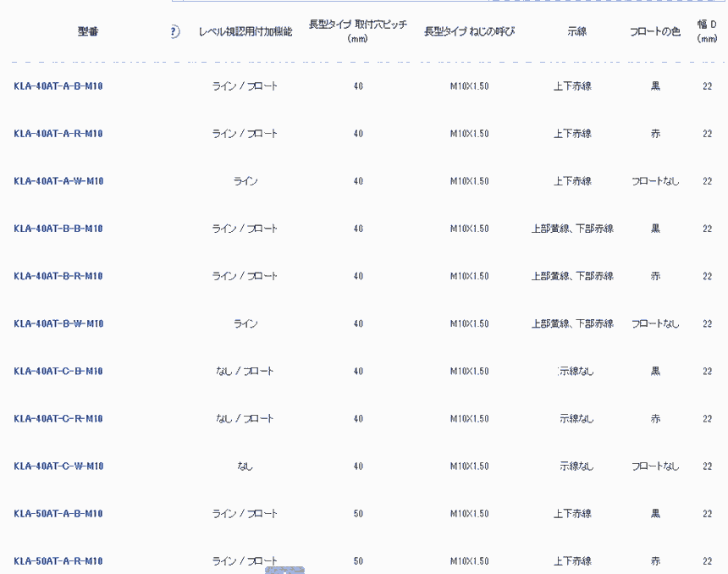Click the レベル視認用付加機能 column header
Screen dimensions: 728x574
click(245, 32)
